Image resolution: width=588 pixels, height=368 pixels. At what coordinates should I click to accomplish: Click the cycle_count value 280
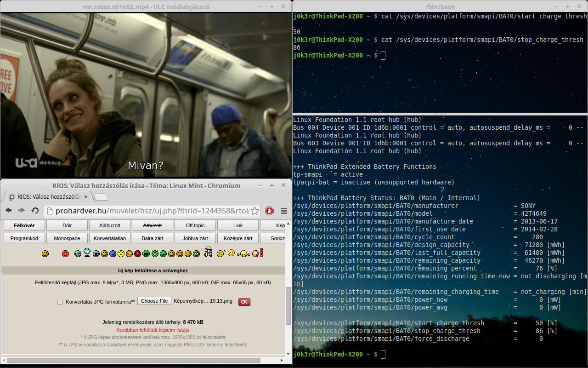[537, 237]
